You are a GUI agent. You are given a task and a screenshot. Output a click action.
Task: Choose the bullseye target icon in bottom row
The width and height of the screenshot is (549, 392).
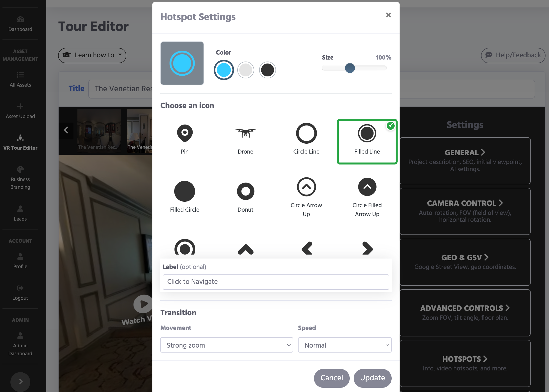coord(185,247)
